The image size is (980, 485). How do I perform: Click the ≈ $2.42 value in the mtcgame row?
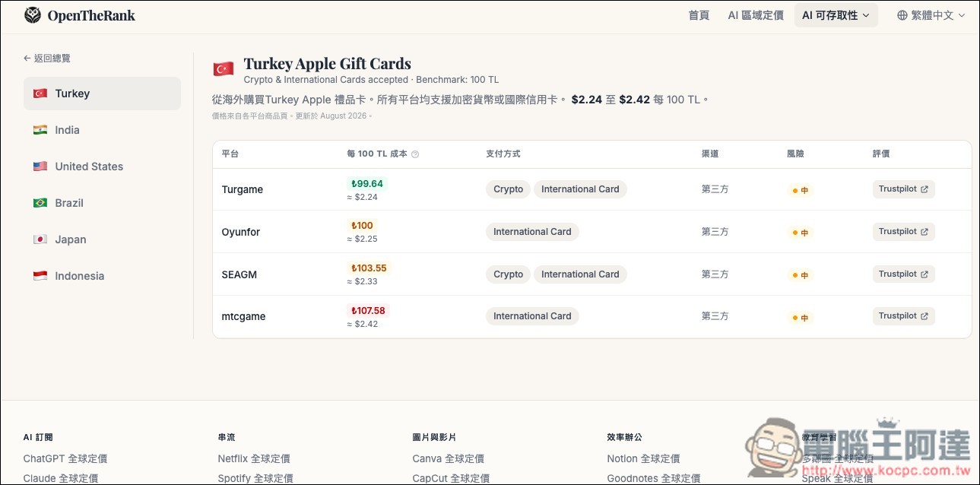click(363, 324)
